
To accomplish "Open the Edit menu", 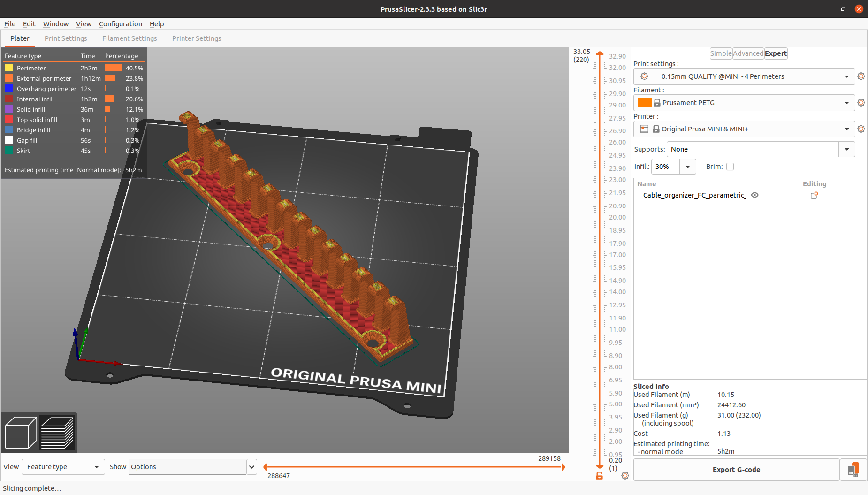I will pos(29,24).
